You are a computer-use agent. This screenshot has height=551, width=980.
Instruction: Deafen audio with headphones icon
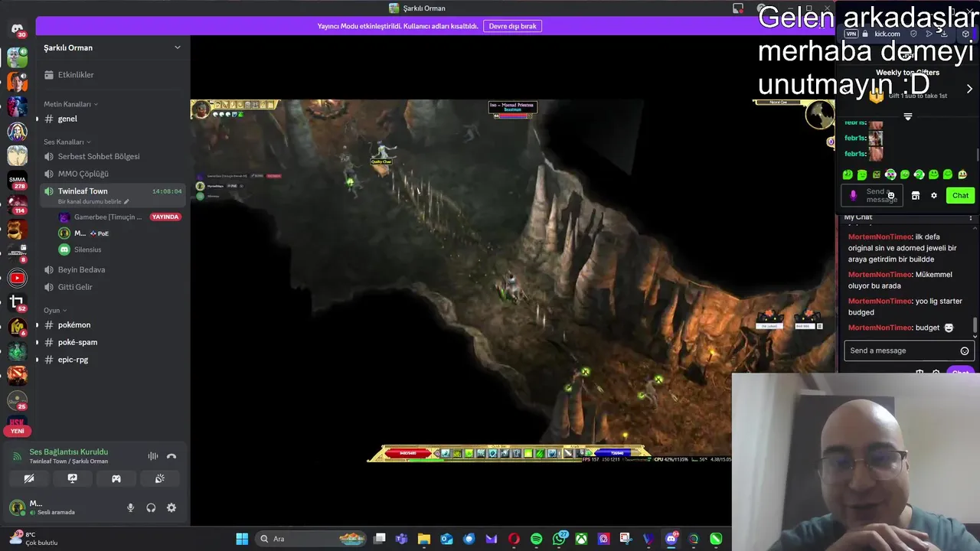[x=151, y=507]
